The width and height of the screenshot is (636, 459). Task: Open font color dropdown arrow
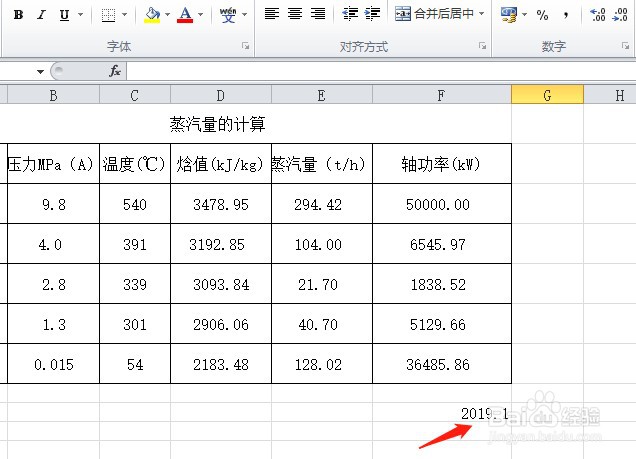click(200, 15)
